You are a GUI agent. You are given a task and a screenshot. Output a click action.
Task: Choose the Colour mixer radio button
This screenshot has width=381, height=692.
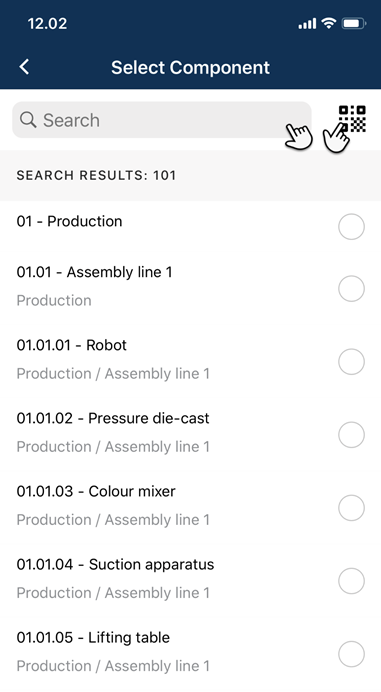tap(351, 508)
